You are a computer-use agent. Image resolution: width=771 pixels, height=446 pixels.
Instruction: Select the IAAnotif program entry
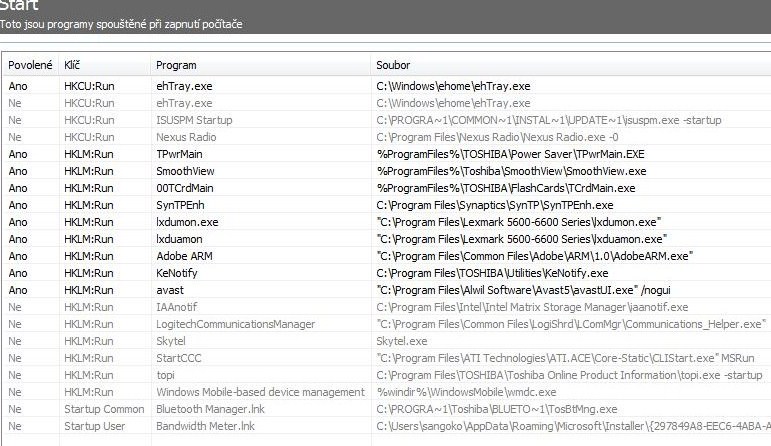click(x=177, y=307)
